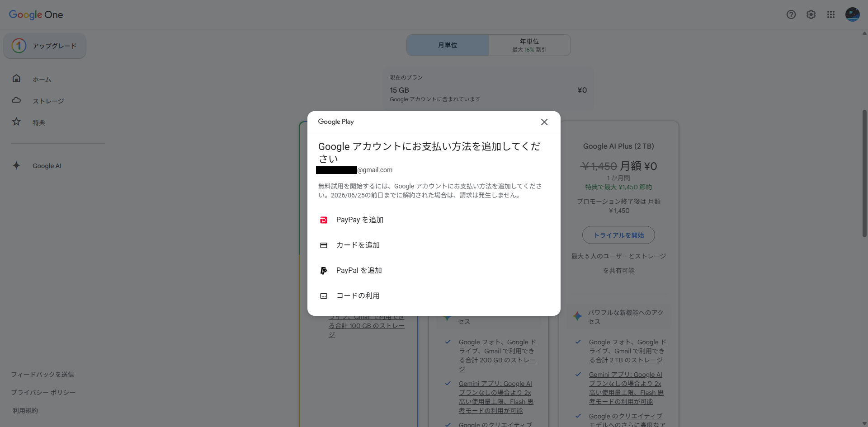Open 100 GB のストレージ feature link
Viewport: 868px width, 427px height.
pyautogui.click(x=367, y=326)
